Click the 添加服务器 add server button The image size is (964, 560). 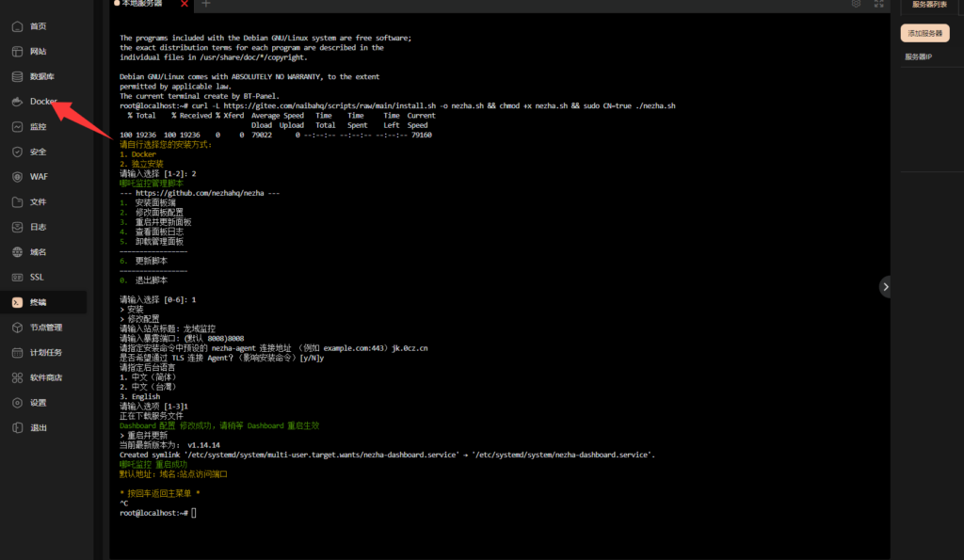click(x=924, y=34)
